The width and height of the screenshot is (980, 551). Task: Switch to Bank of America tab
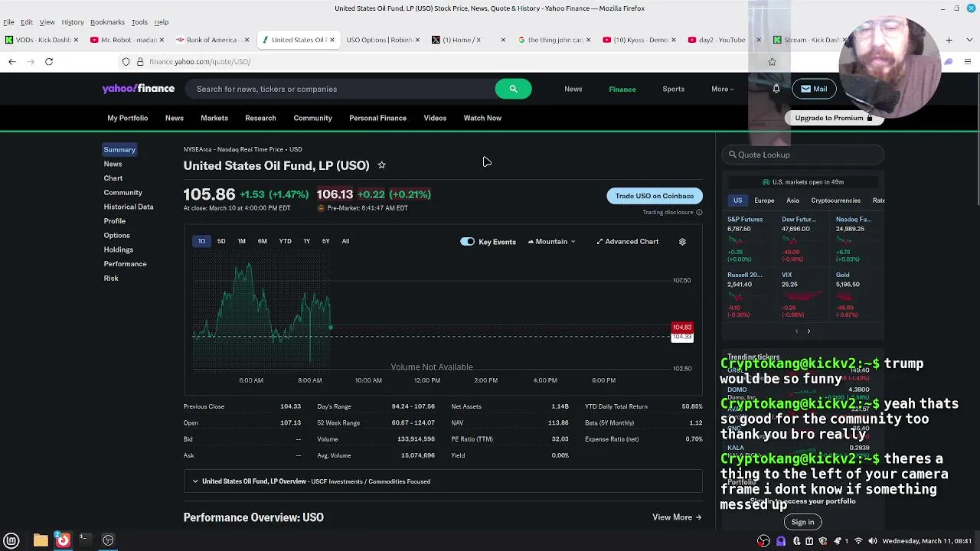[212, 40]
